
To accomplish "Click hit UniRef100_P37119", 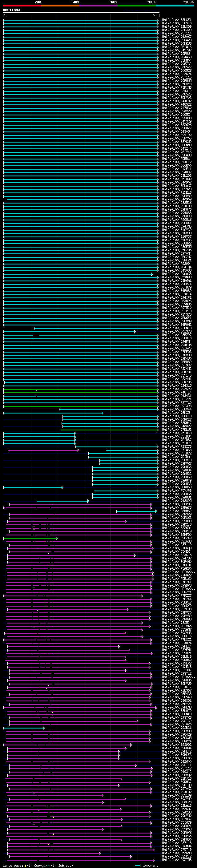I will (177, 545).
